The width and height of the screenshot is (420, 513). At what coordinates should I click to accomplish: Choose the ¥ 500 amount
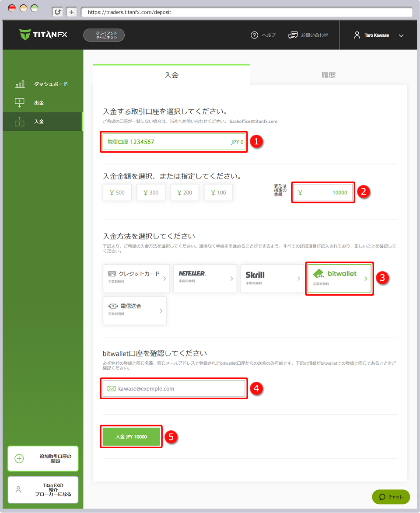pos(117,193)
